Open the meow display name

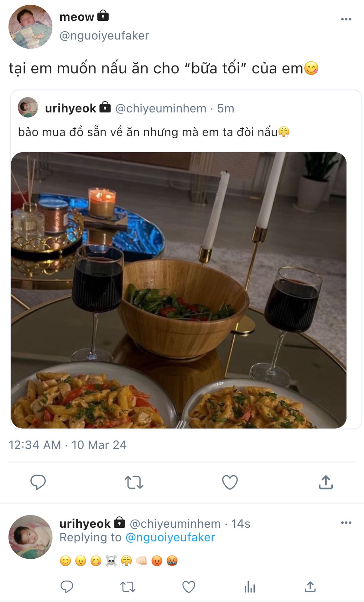tap(77, 17)
